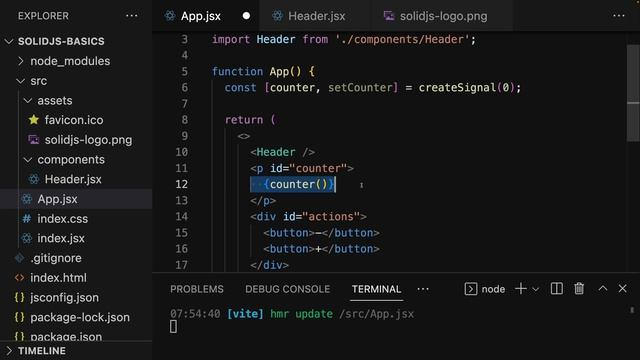
Task: Click the minus button tag on line 15
Action: (321, 233)
